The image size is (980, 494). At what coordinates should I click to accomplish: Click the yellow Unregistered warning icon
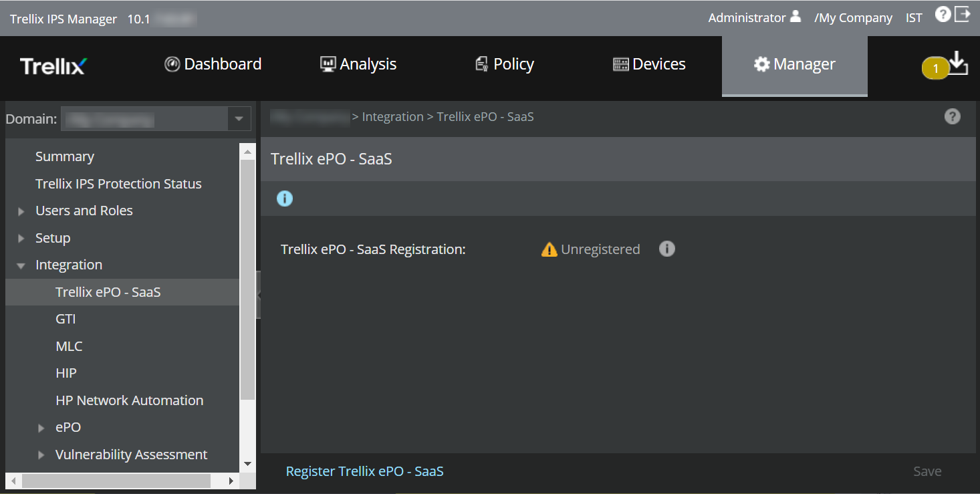pos(549,249)
